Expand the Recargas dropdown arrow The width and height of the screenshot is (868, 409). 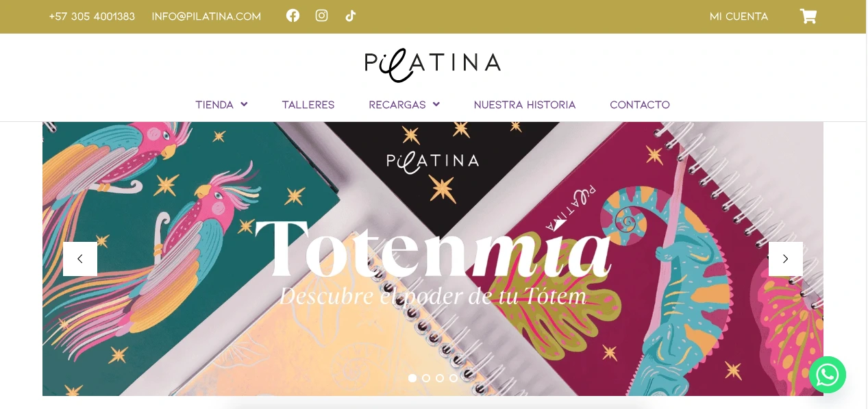[x=436, y=104]
